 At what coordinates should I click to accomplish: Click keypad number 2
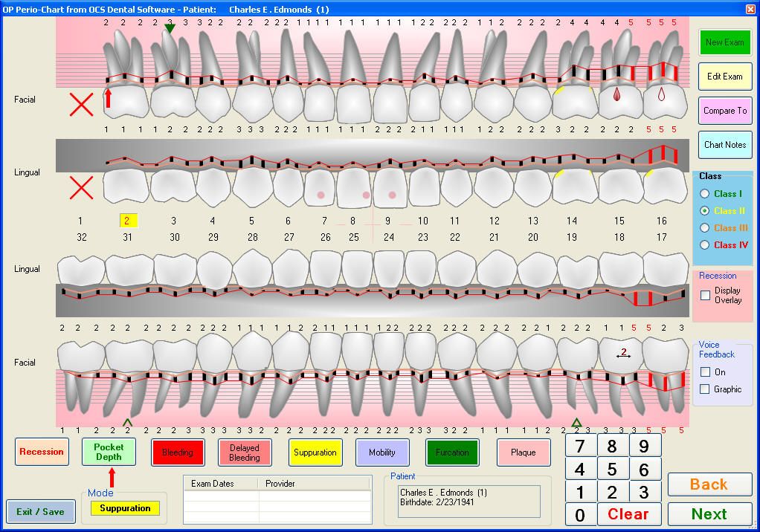point(612,493)
